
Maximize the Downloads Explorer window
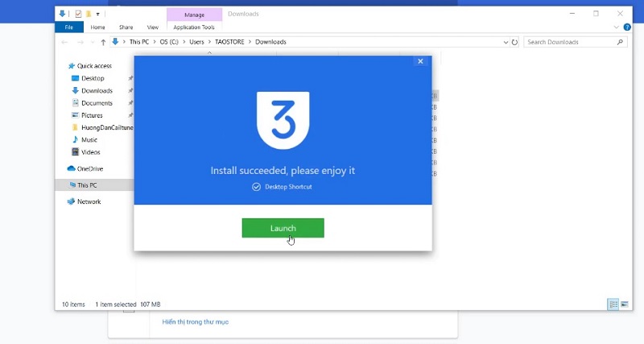click(596, 14)
